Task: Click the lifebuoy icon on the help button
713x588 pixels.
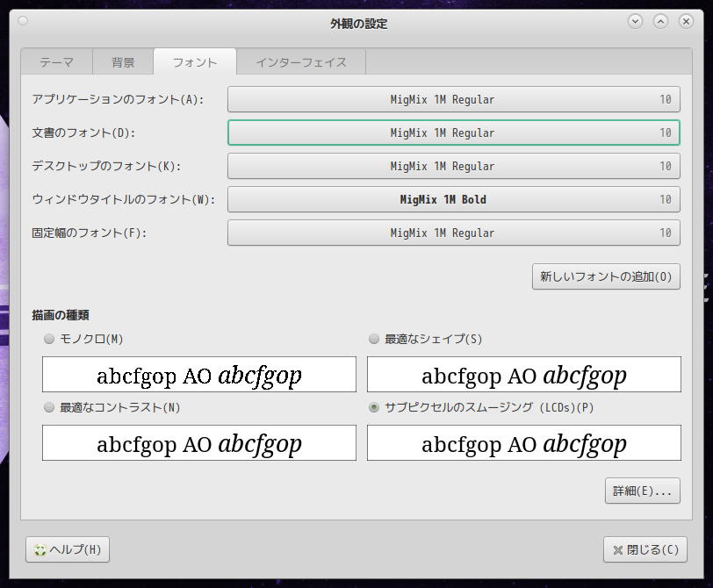Action: 40,550
